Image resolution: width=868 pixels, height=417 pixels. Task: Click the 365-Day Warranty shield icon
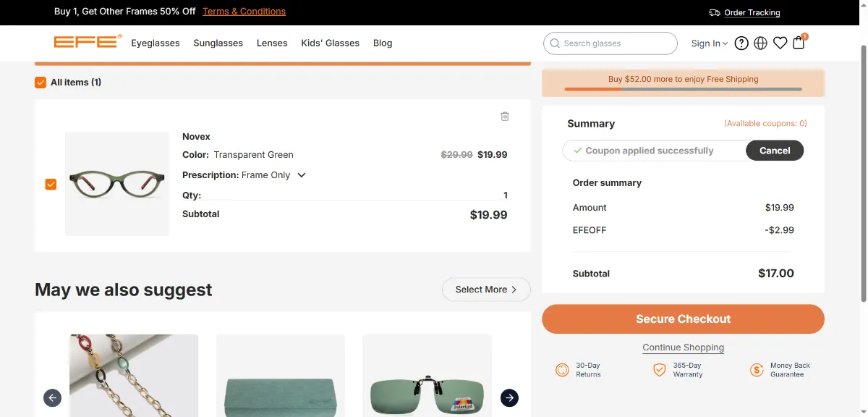pos(660,370)
